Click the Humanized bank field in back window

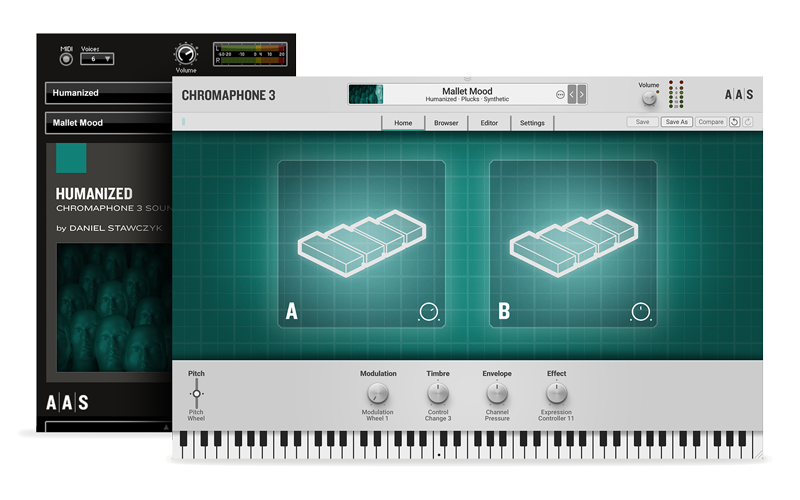(109, 93)
